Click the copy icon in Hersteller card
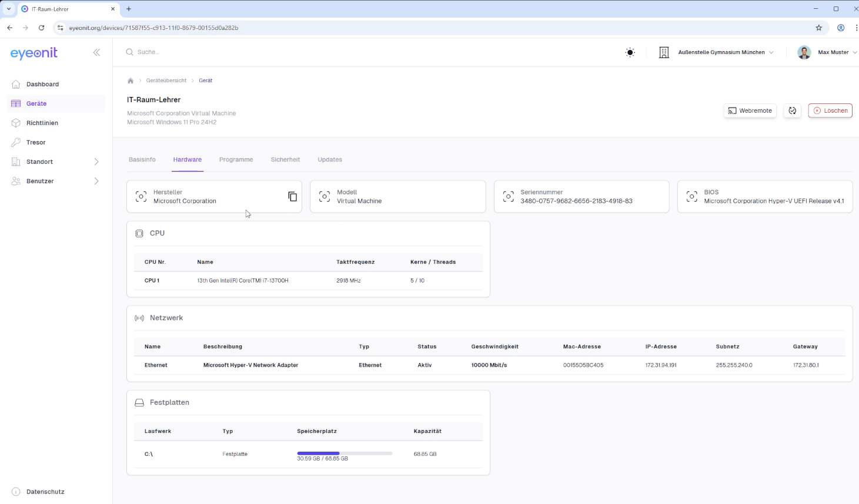The width and height of the screenshot is (859, 504). 292,196
